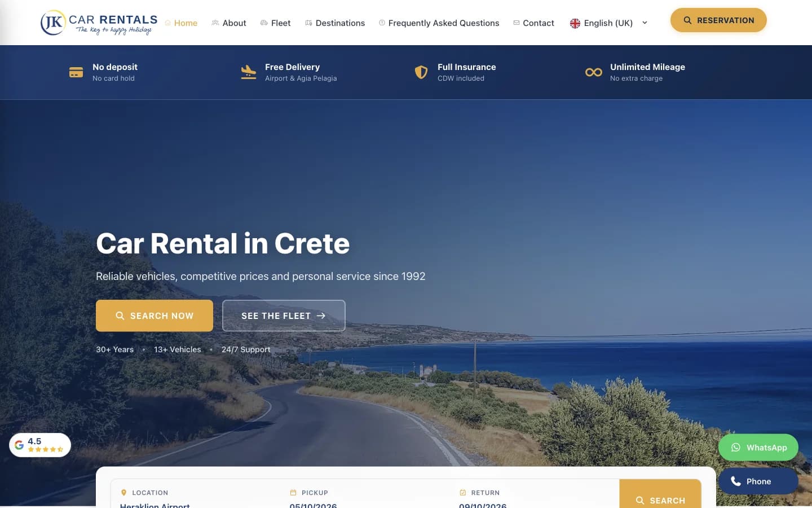This screenshot has height=508, width=812.
Task: Open the Destinations menu item
Action: point(335,23)
